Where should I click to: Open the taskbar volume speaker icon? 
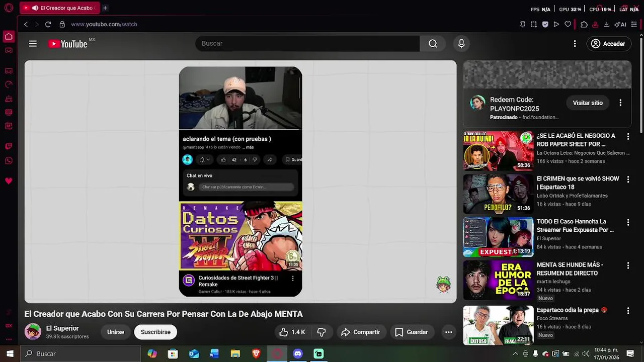[x=586, y=353]
